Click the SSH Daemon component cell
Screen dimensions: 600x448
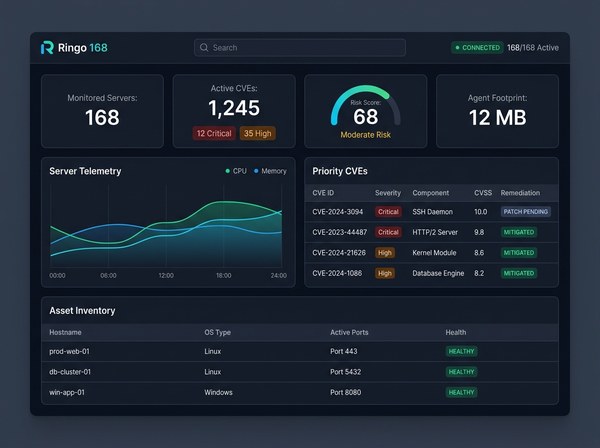432,212
